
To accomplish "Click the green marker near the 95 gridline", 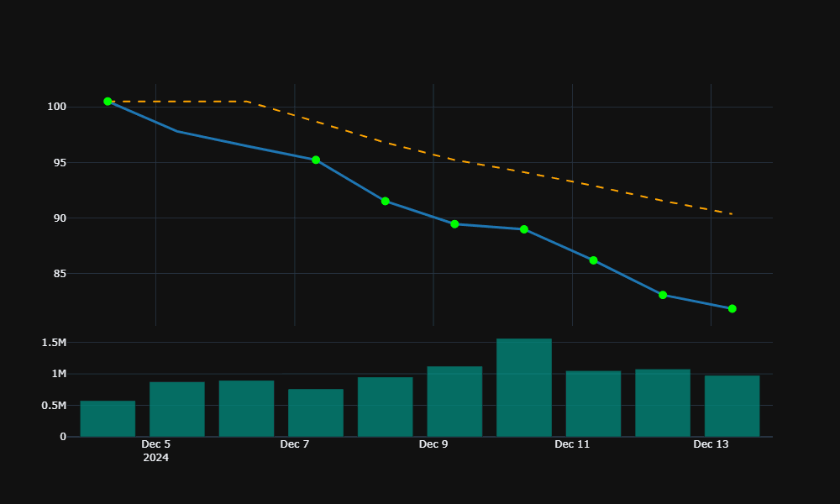I will point(315,159).
